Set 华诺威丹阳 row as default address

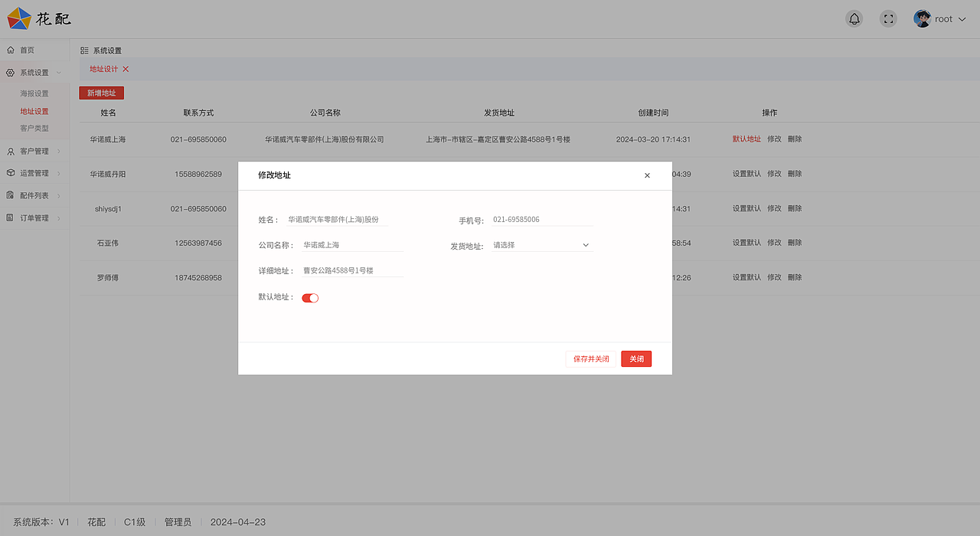click(x=746, y=173)
